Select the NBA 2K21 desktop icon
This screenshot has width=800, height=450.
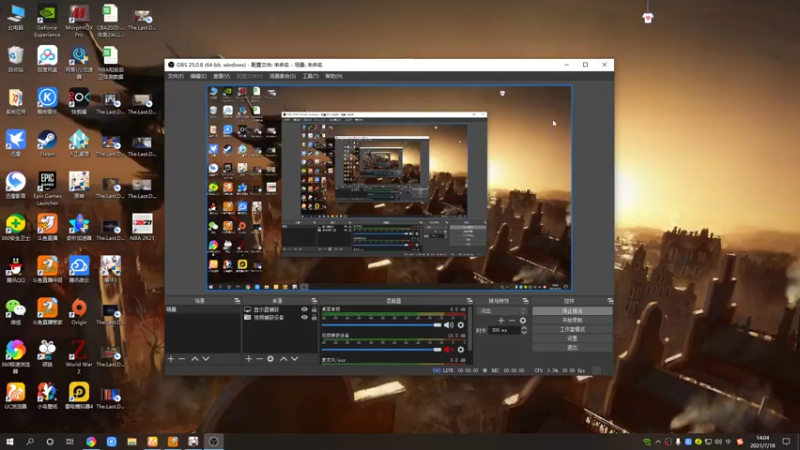click(142, 228)
